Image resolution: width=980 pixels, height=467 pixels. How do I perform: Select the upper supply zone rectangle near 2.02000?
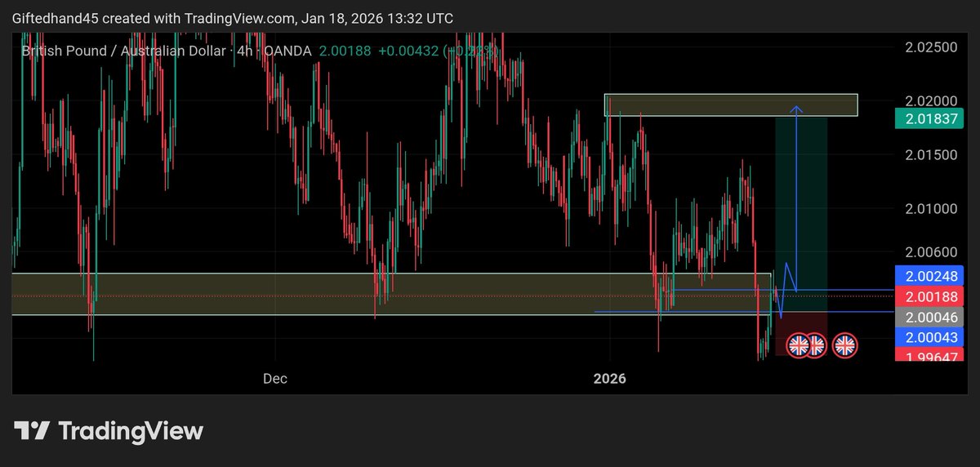[731, 105]
